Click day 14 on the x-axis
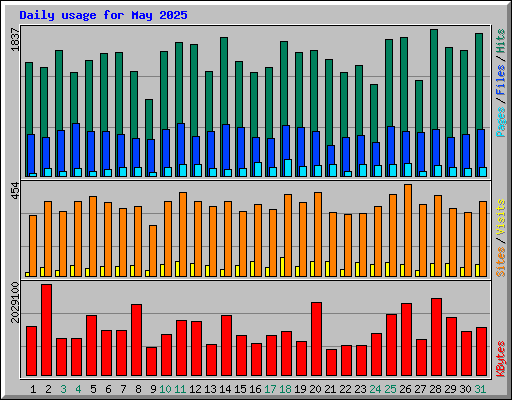 click(225, 389)
